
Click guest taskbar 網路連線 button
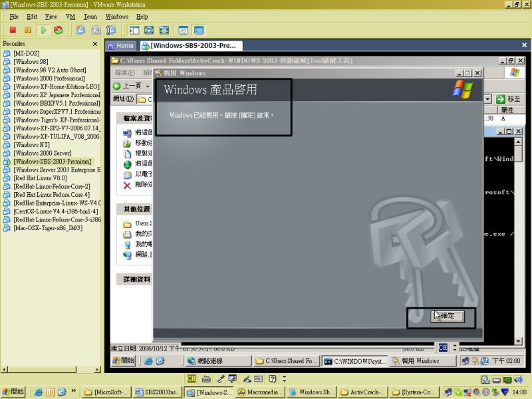pos(219,361)
